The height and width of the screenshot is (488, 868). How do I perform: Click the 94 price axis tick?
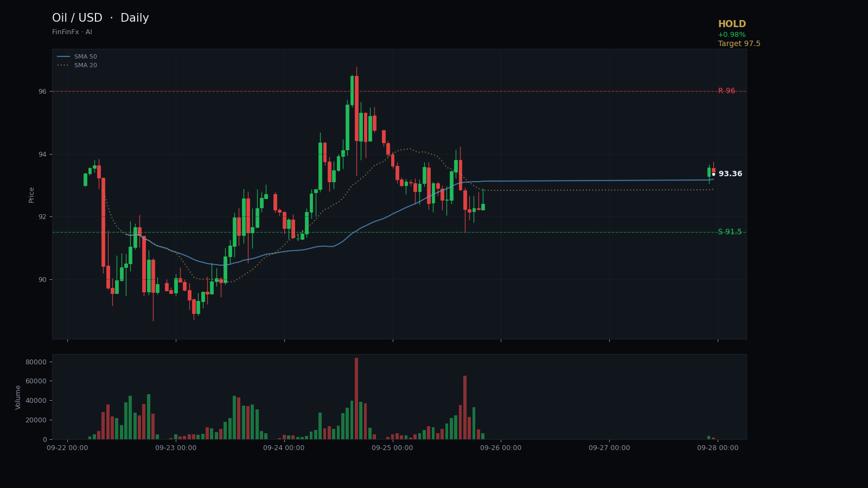point(42,155)
